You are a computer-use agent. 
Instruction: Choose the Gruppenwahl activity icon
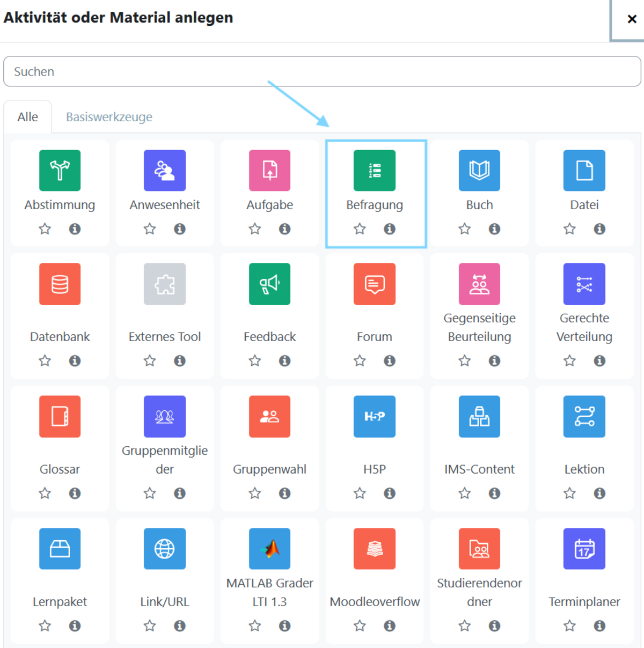click(x=269, y=416)
